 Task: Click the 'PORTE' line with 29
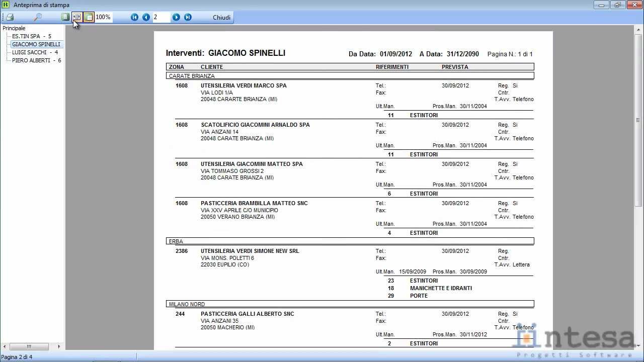(x=419, y=296)
